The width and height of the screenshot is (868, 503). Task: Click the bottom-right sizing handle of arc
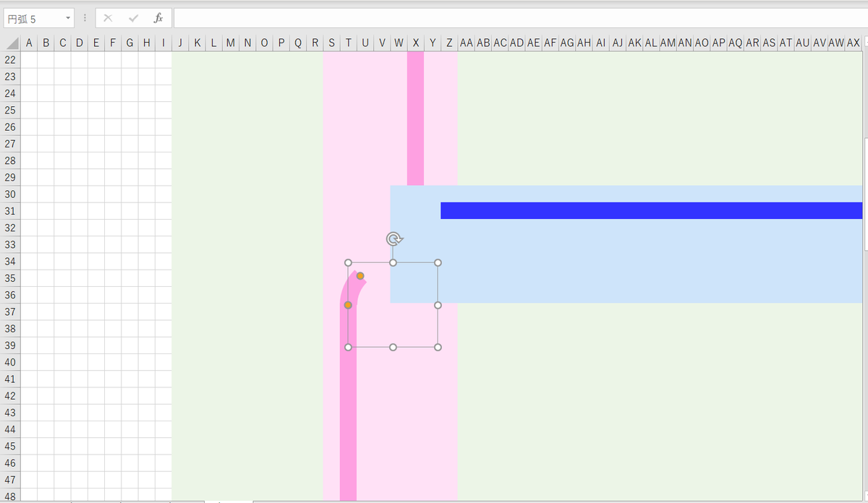click(x=438, y=347)
